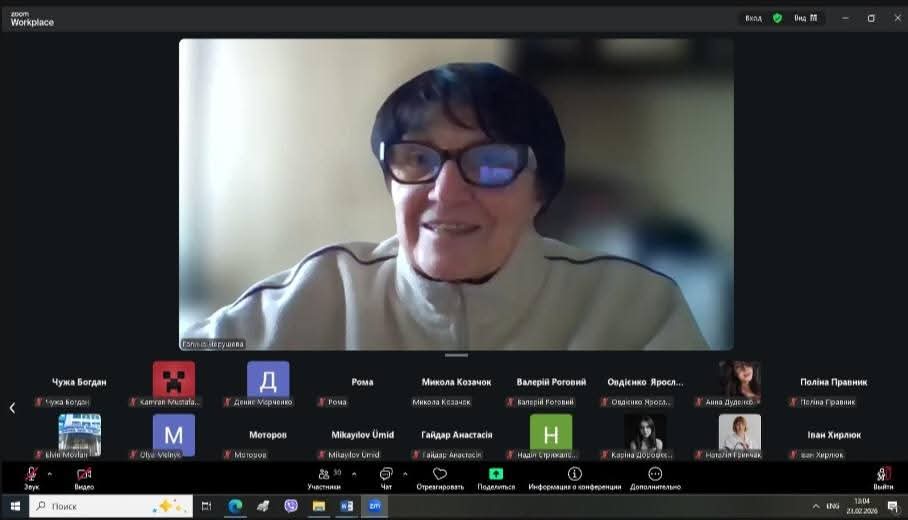Image resolution: width=908 pixels, height=520 pixels.
Task: Click the Windows search box Поиск
Action: [110, 506]
